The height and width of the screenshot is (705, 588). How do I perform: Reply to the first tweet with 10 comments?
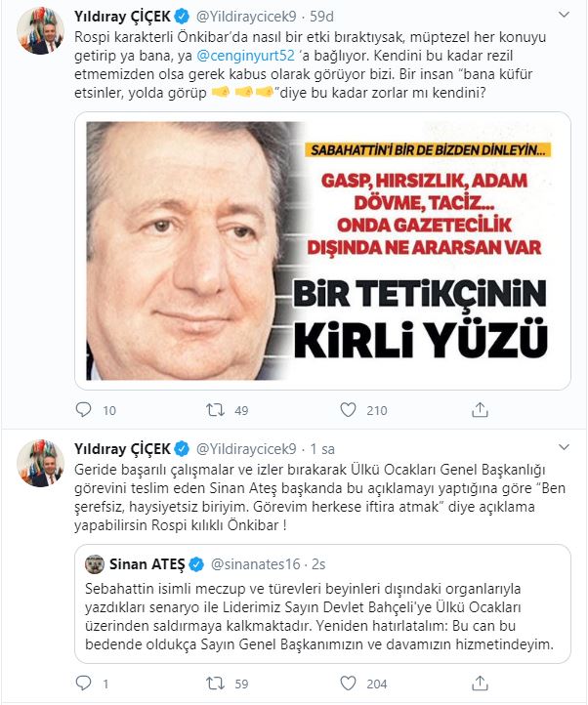(83, 409)
